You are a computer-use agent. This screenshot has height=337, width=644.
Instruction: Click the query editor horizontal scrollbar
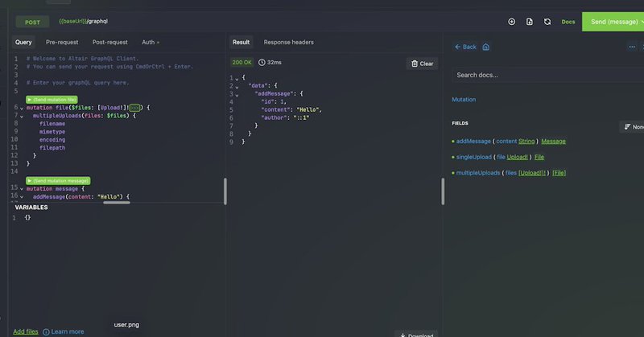[117, 203]
